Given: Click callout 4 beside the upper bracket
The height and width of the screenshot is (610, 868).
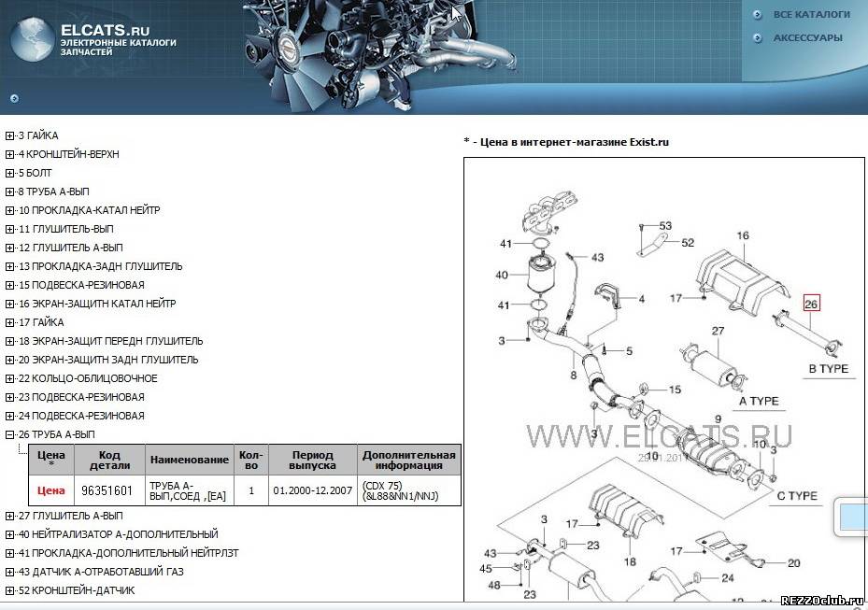Looking at the screenshot, I should pyautogui.click(x=642, y=299).
